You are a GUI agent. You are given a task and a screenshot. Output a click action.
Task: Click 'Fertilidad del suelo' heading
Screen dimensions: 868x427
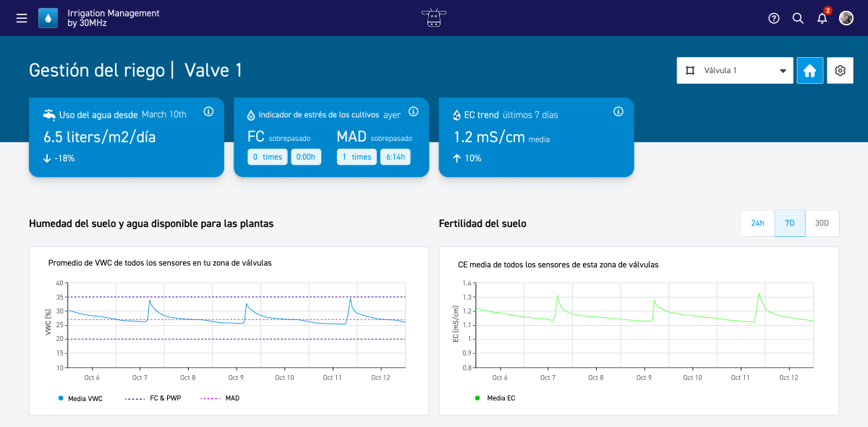pyautogui.click(x=482, y=223)
